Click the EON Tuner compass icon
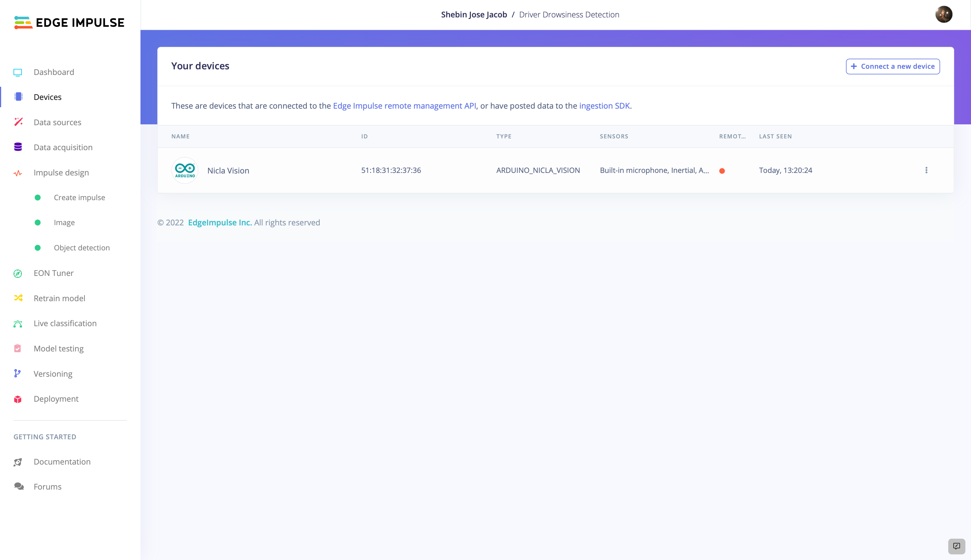This screenshot has width=971, height=560. [x=18, y=273]
